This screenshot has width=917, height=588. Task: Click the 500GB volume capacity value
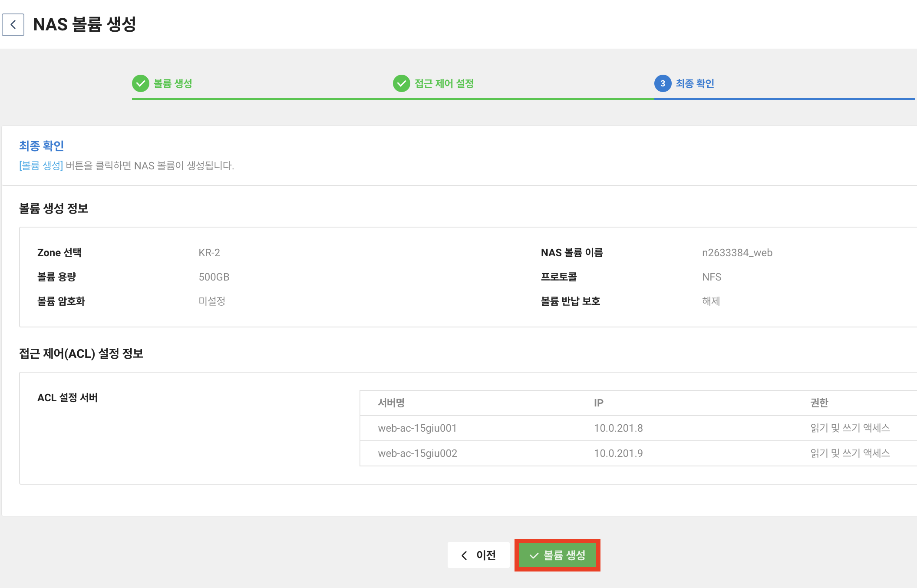point(214,277)
